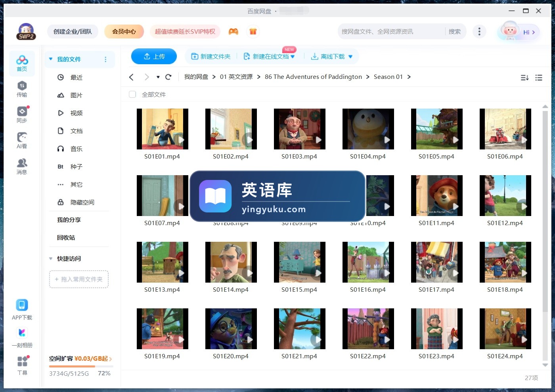
Task: Open the 首页 home sidebar icon
Action: pyautogui.click(x=22, y=63)
